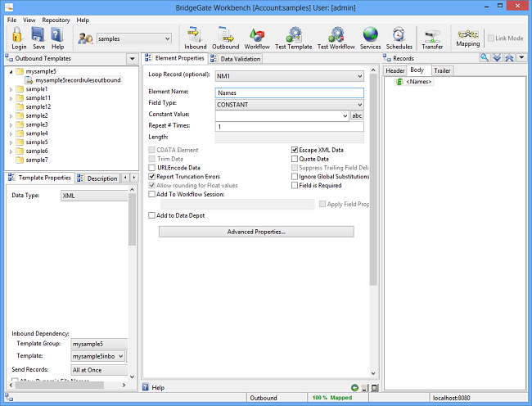The image size is (532, 406).
Task: Click expand-all double down arrow in Records
Action: [497, 57]
